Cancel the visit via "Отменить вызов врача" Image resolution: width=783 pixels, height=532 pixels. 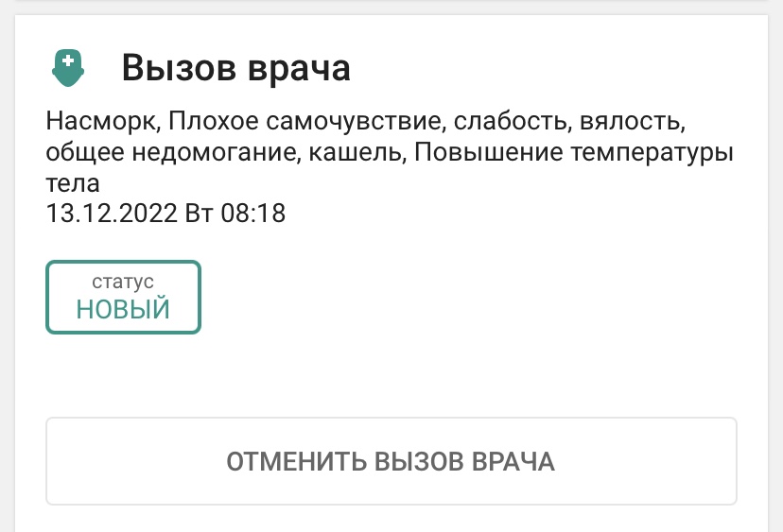[x=391, y=461]
